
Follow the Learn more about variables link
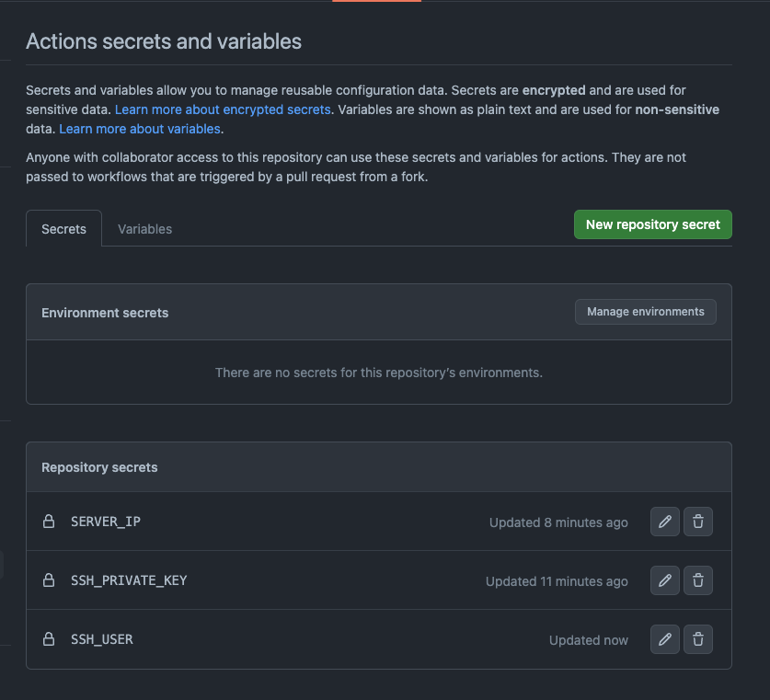140,129
